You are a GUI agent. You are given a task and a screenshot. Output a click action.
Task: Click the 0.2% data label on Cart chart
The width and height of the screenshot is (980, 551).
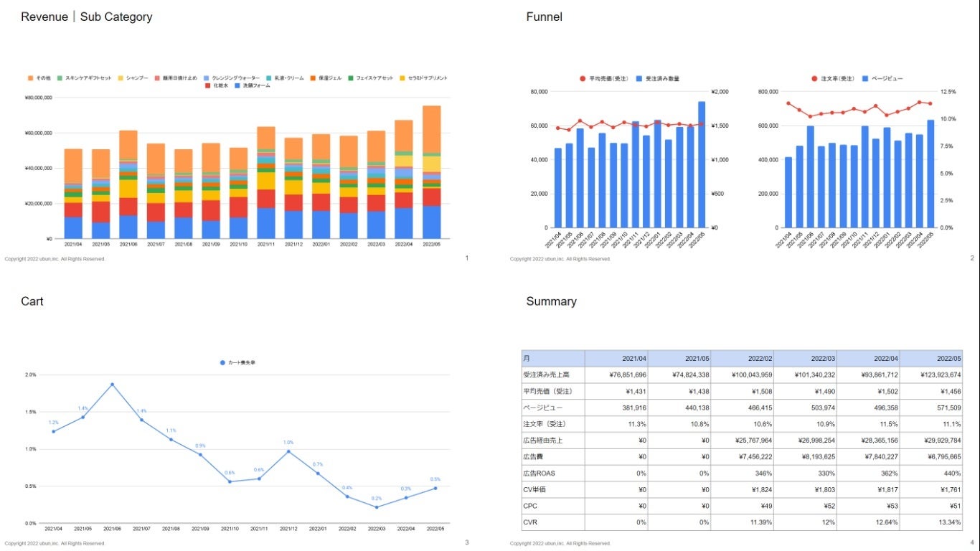point(377,499)
